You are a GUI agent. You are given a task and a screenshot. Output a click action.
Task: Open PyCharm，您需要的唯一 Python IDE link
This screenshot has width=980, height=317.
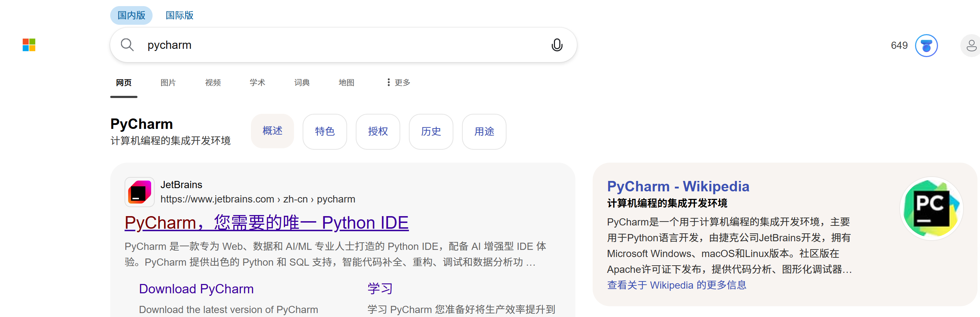[x=267, y=223]
